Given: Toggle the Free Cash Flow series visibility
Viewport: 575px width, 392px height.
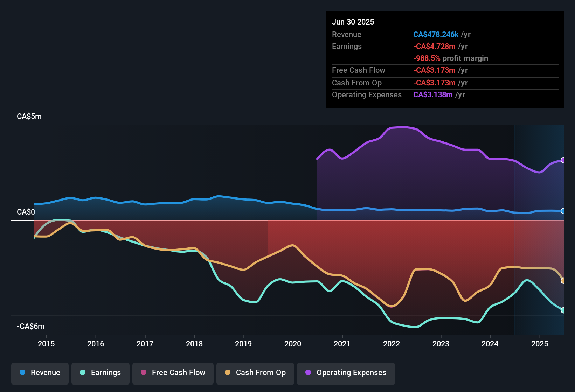Looking at the screenshot, I should (173, 373).
